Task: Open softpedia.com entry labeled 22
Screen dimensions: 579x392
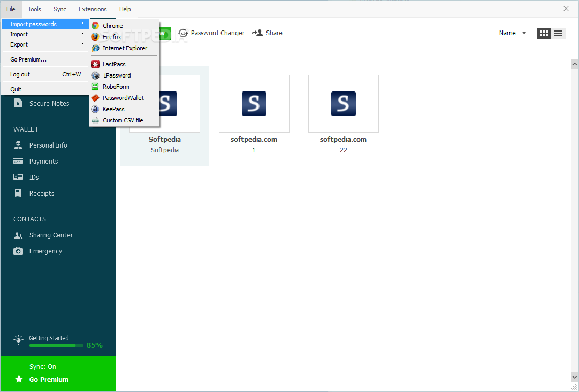Action: [x=343, y=104]
